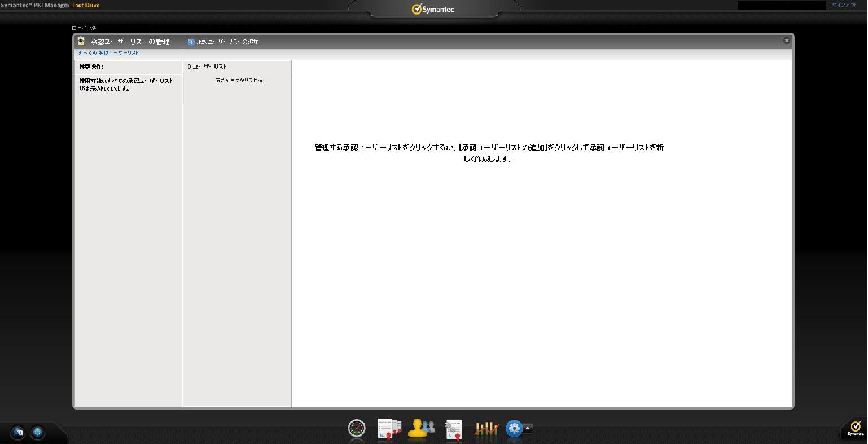Click the 承認ユーザーリストの追加 button
The width and height of the screenshot is (868, 444).
click(x=223, y=42)
